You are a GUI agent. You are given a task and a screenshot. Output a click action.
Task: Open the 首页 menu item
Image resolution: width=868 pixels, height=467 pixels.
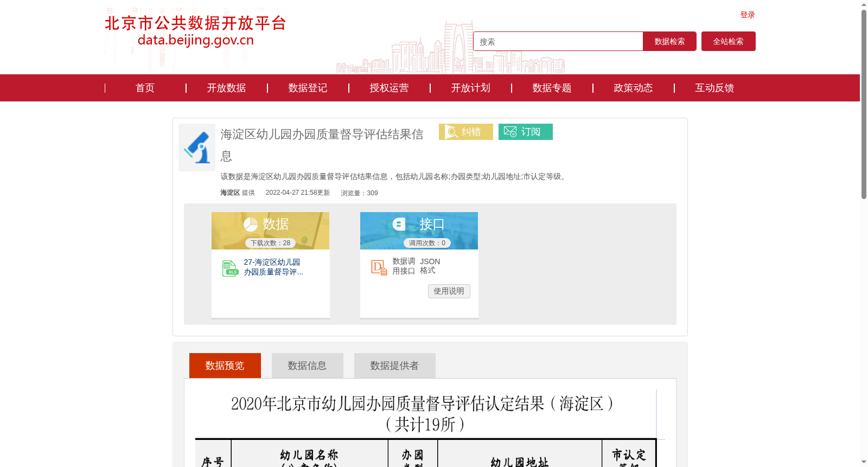tap(145, 88)
